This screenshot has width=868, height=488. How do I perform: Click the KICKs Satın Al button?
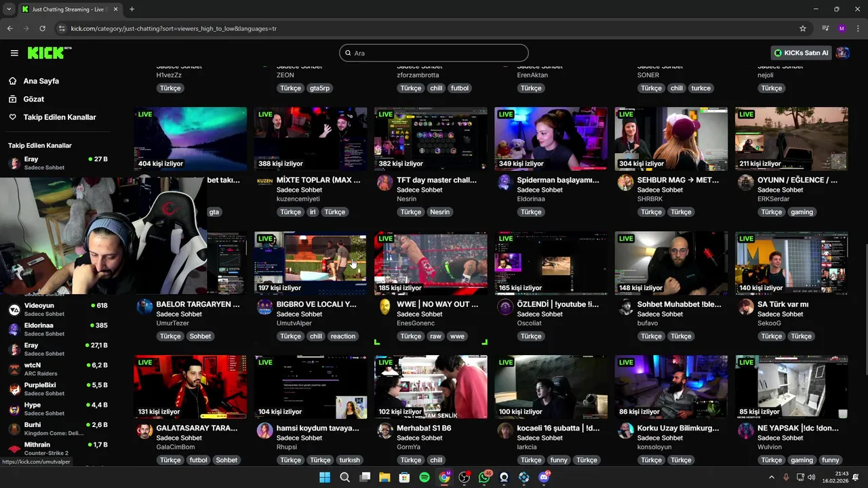[801, 53]
